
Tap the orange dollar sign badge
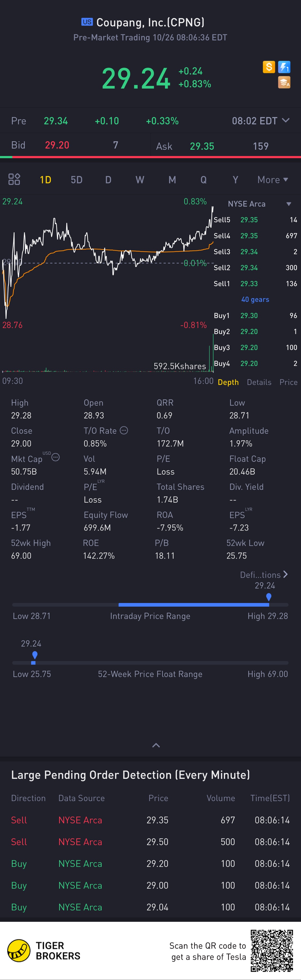(269, 67)
